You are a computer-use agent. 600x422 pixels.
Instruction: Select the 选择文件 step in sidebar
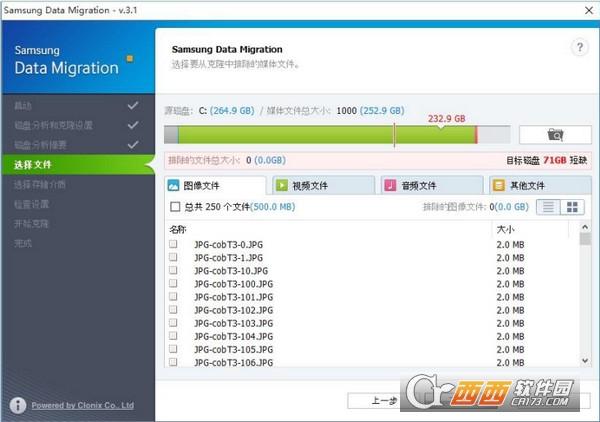point(78,165)
